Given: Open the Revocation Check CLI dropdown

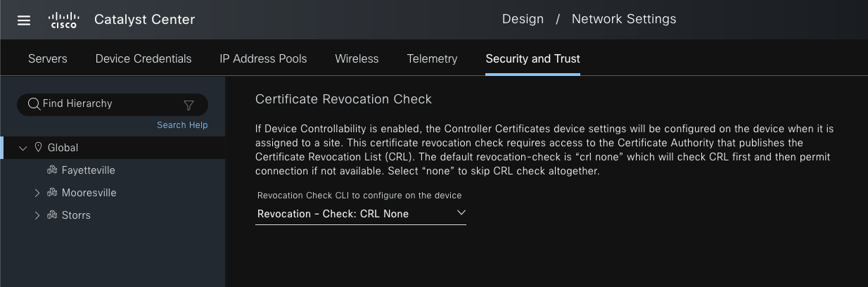Looking at the screenshot, I should tap(360, 213).
